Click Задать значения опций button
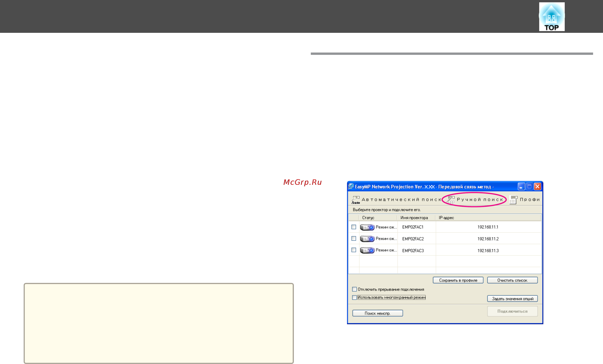Viewport: 603px width, 364px height. pos(512,299)
